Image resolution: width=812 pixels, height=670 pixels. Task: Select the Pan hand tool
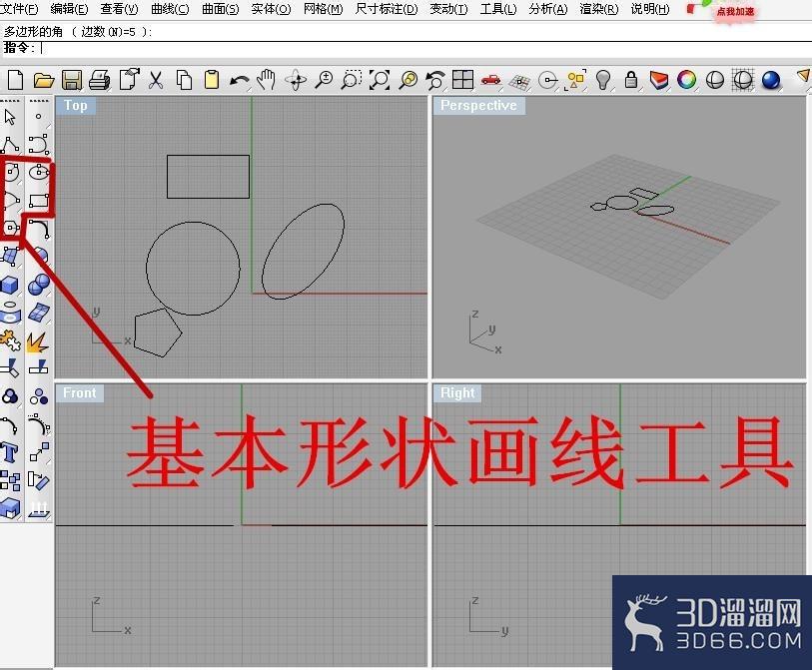coord(267,80)
